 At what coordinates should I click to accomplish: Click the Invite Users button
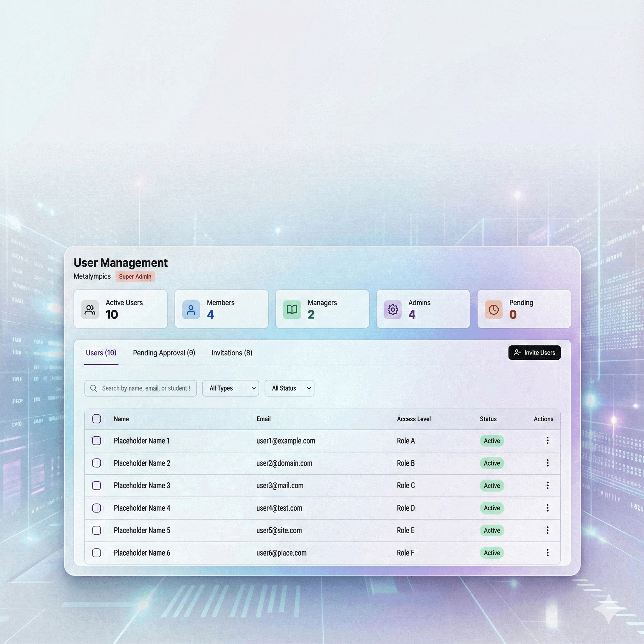click(x=534, y=353)
